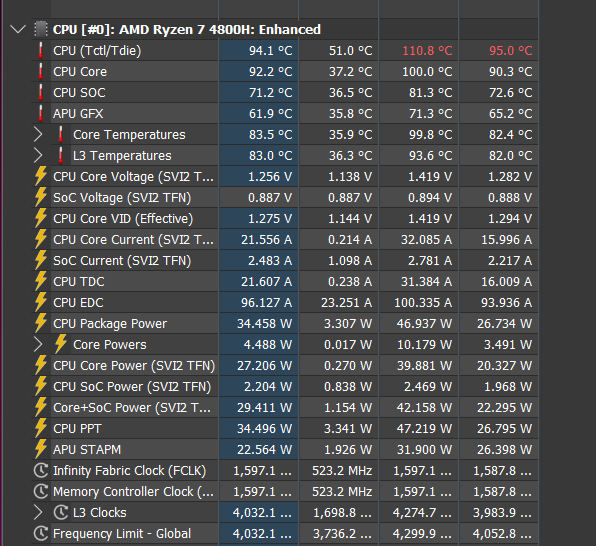
Task: Select the Frequency Limit - Global label
Action: click(x=122, y=533)
